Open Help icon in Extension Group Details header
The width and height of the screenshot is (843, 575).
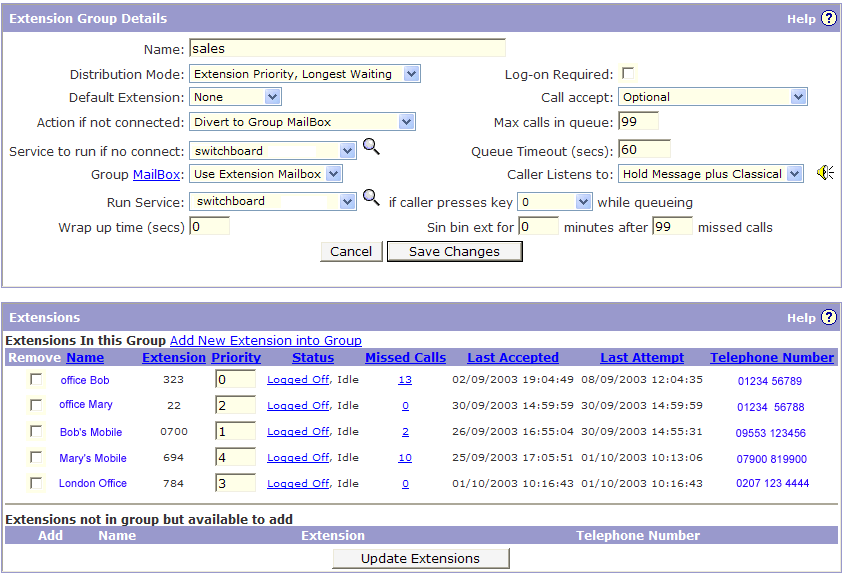[828, 18]
